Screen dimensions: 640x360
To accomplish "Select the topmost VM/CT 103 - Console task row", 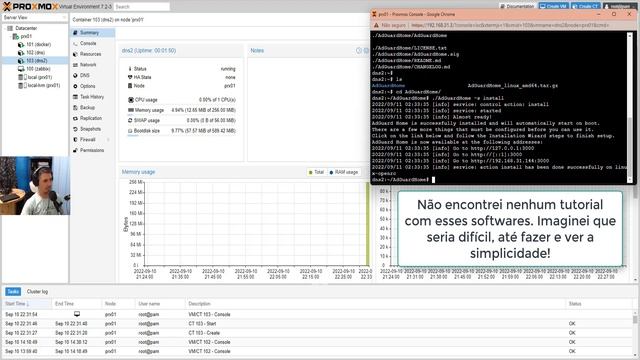I will (318, 314).
